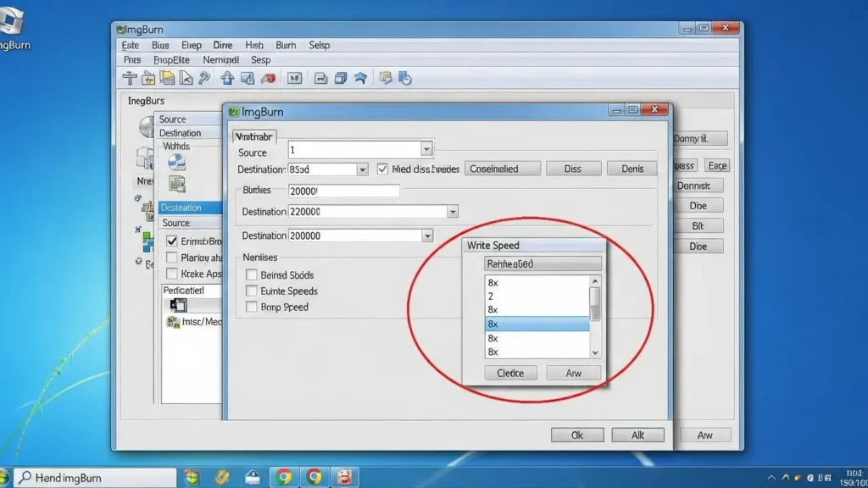Click the clock icon at toolbar end
The image size is (868, 488).
(405, 79)
